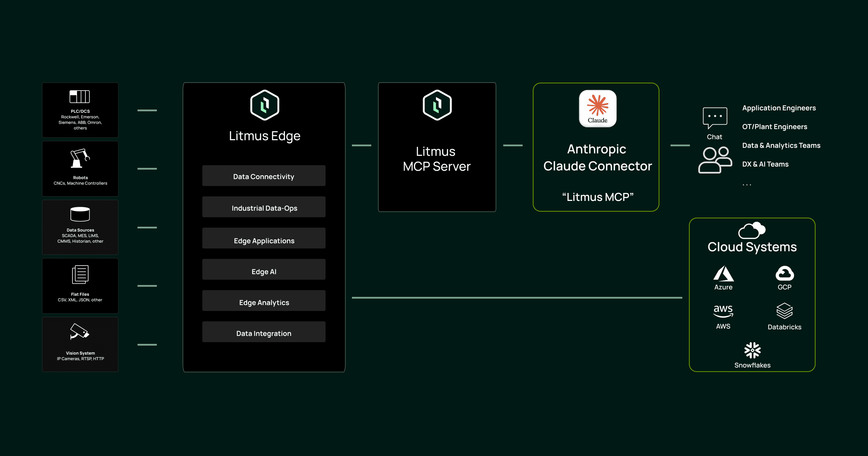Select the Edge Applications block

pos(264,238)
